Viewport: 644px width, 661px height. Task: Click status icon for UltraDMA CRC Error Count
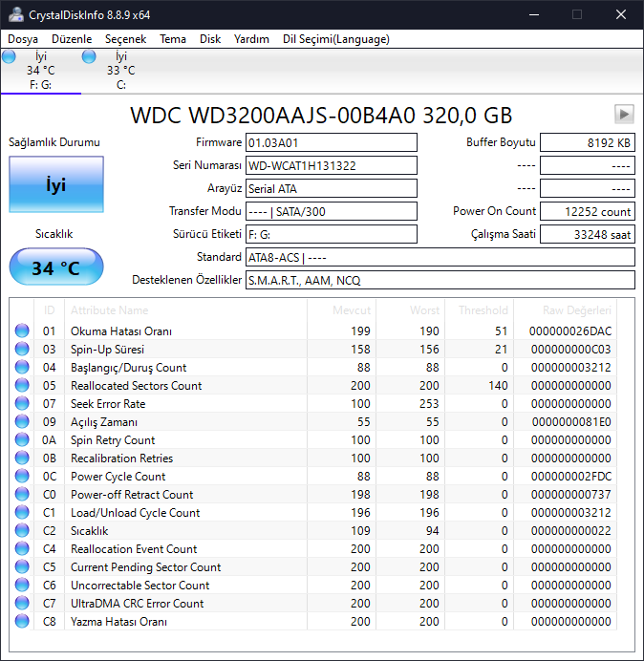pyautogui.click(x=22, y=603)
